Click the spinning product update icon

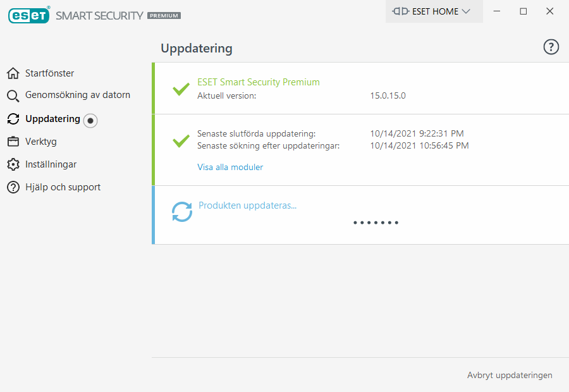182,212
